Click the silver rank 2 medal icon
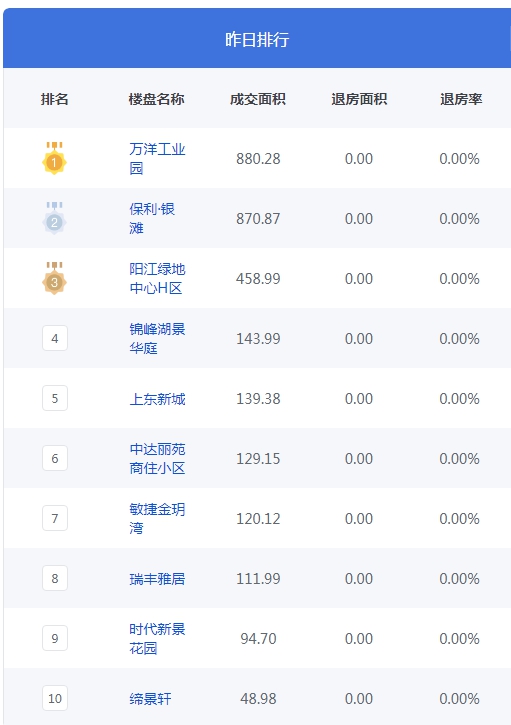This screenshot has width=511, height=725. coord(55,218)
